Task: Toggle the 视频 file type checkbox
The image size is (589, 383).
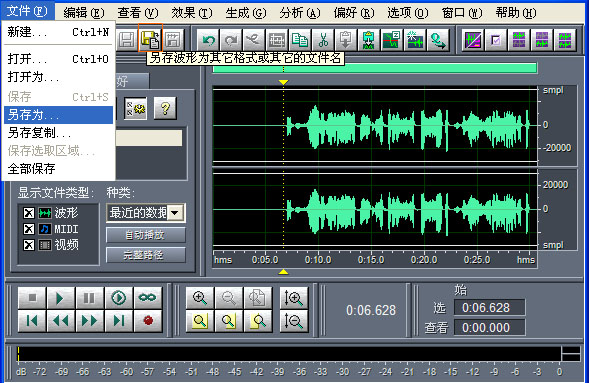Action: tap(29, 245)
